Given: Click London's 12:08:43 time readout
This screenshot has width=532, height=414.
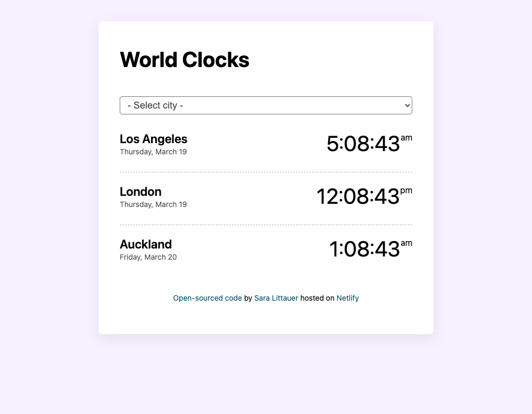Looking at the screenshot, I should coord(358,196).
